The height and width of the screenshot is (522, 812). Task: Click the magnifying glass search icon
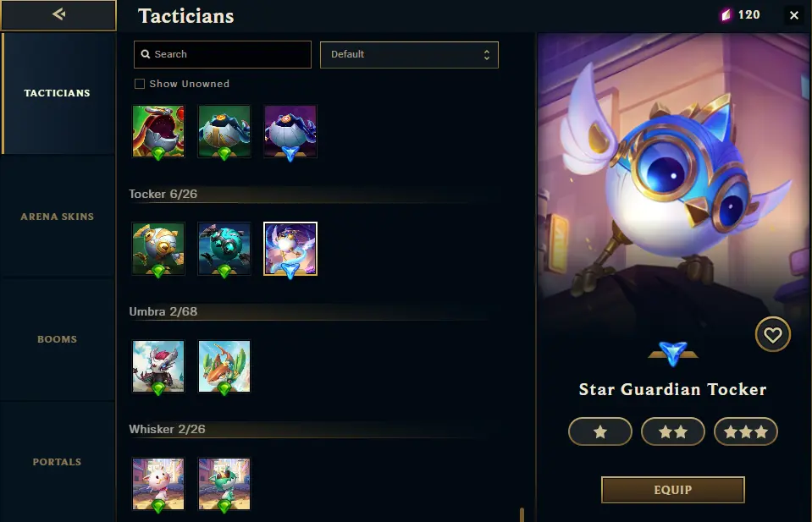coord(146,54)
